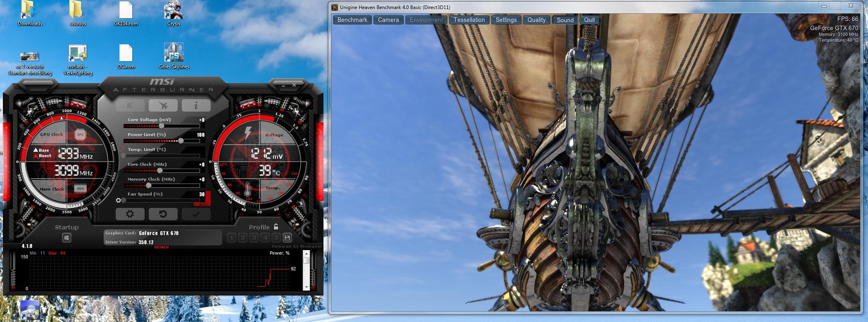This screenshot has height=322, width=868.
Task: Toggle the profile lock icon
Action: click(x=276, y=227)
